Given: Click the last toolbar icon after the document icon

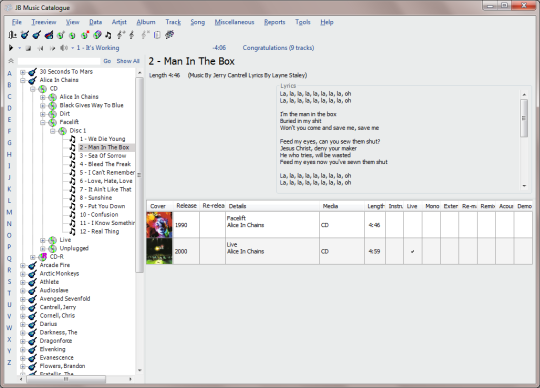Looking at the screenshot, I should point(169,35).
